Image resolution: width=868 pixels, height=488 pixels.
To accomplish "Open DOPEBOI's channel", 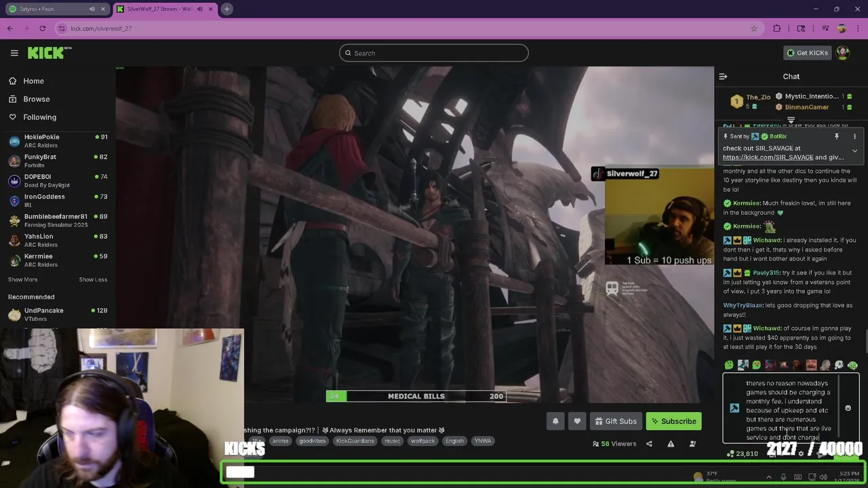I will click(x=58, y=180).
